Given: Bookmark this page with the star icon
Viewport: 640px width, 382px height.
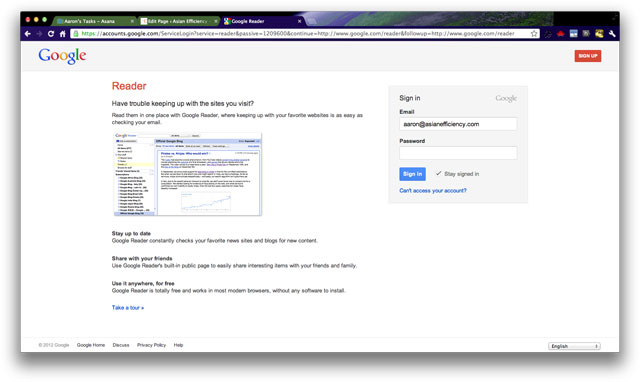Looking at the screenshot, I should coord(534,33).
